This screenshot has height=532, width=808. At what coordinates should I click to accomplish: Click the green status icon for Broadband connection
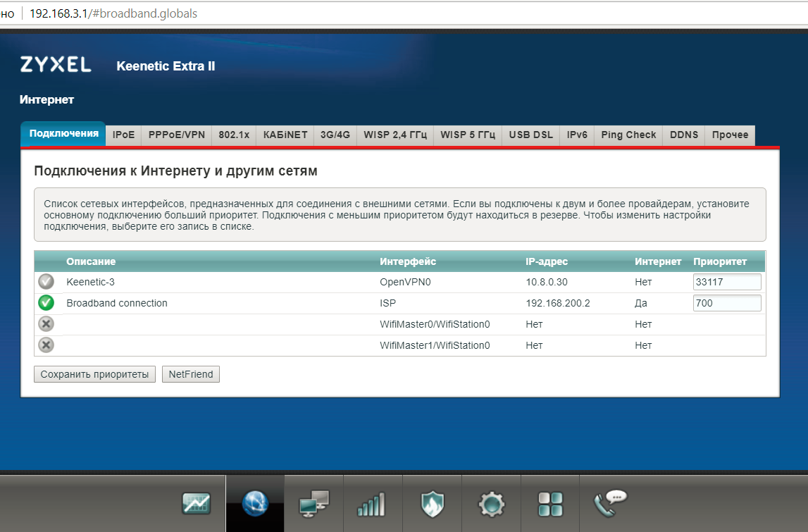tap(46, 303)
